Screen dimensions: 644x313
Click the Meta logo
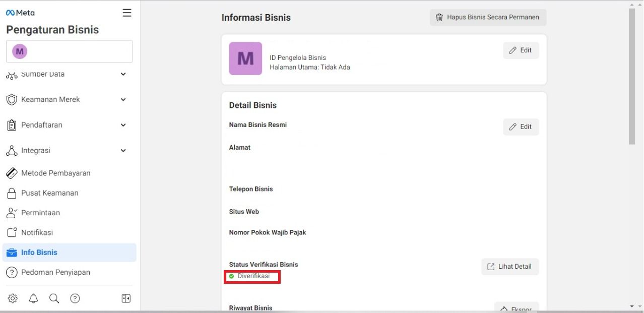[x=20, y=13]
